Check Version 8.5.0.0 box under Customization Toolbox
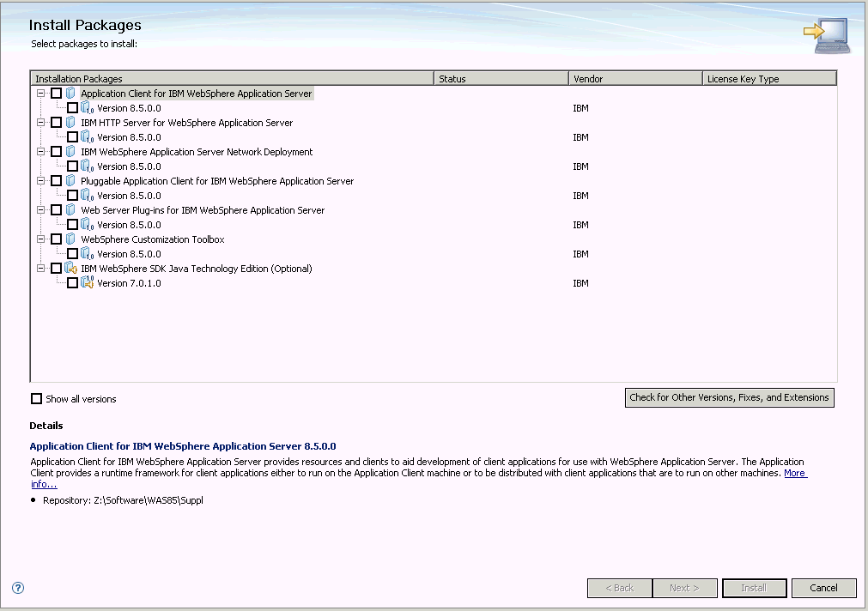Image resolution: width=868 pixels, height=611 pixels. pyautogui.click(x=72, y=254)
